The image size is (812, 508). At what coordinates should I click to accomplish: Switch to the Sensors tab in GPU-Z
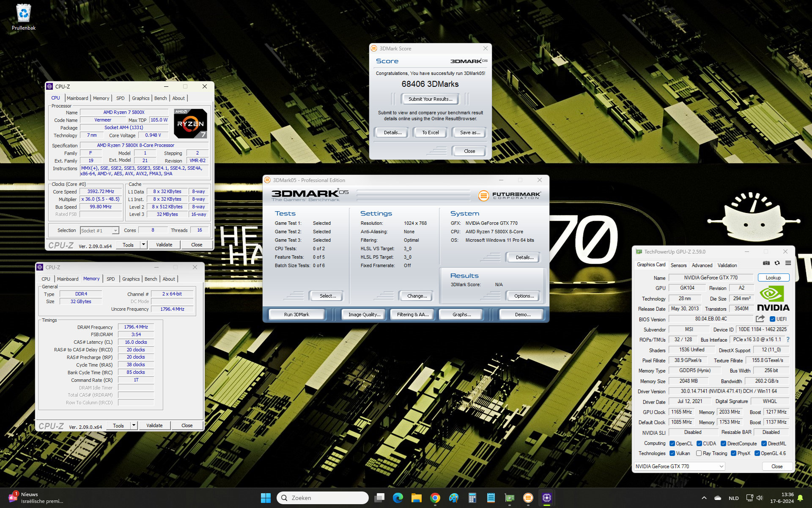click(x=678, y=265)
